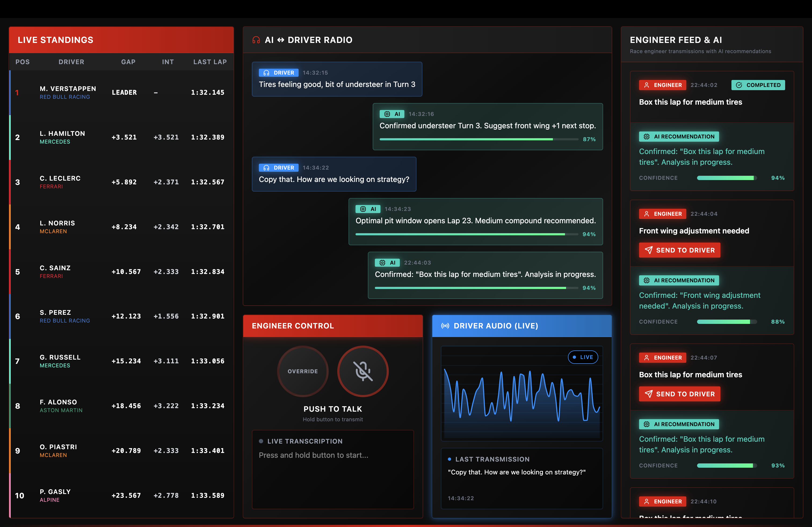Click the GAP column header
This screenshot has height=527, width=812.
(128, 62)
